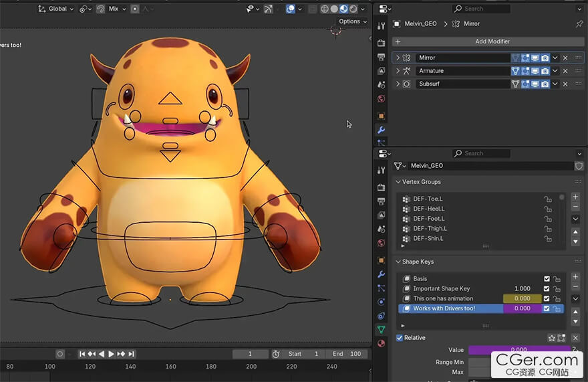Open vertex group specials dropdown
This screenshot has width=588, height=382.
coord(575,219)
